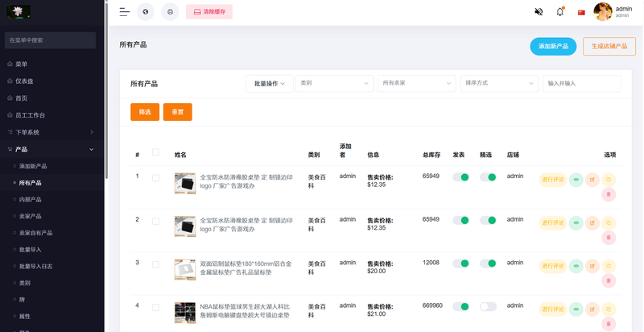Check the checkbox for product row 2
Image resolution: width=644 pixels, height=332 pixels.
pos(155,221)
